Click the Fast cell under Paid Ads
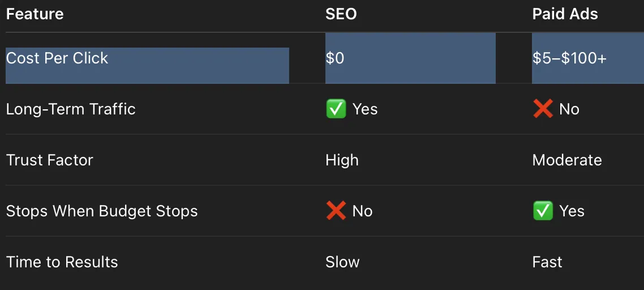Image resolution: width=644 pixels, height=290 pixels. coord(547,262)
